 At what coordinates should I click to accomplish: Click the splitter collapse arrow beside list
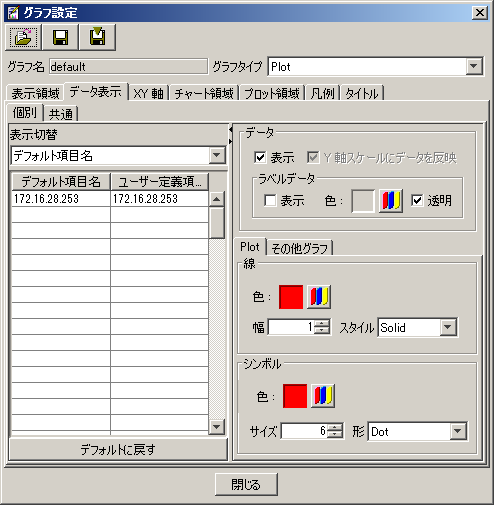click(x=230, y=129)
